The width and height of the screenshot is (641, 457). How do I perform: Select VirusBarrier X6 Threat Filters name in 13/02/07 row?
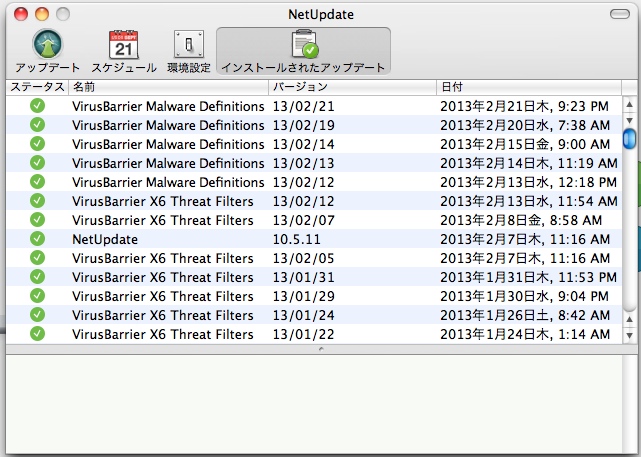pyautogui.click(x=163, y=220)
